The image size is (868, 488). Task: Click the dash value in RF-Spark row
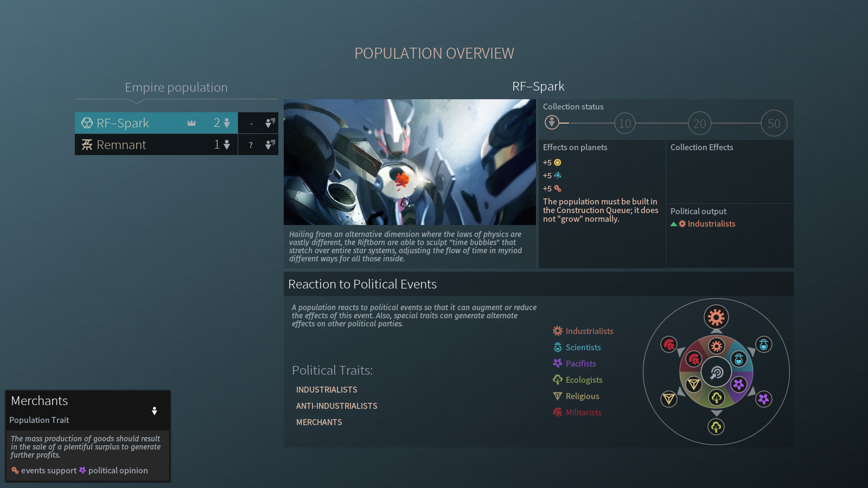pos(251,124)
